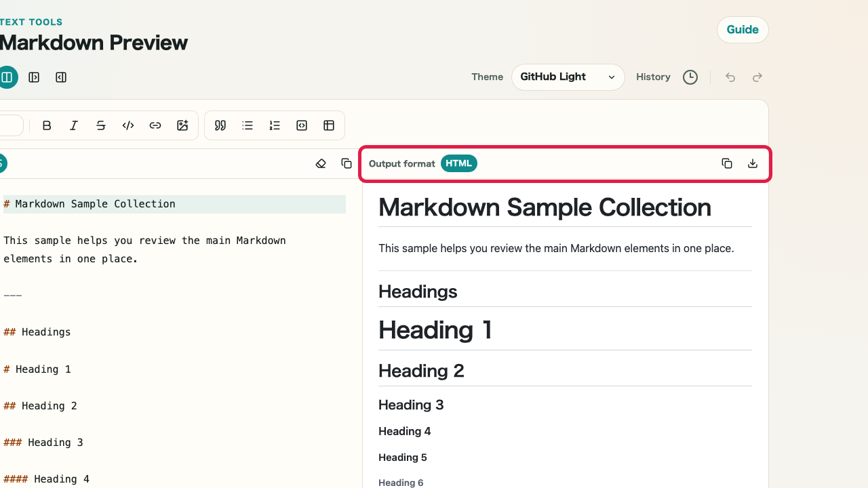This screenshot has width=868, height=488.
Task: Select the layout icon with left-pointing chevron
Action: 61,77
